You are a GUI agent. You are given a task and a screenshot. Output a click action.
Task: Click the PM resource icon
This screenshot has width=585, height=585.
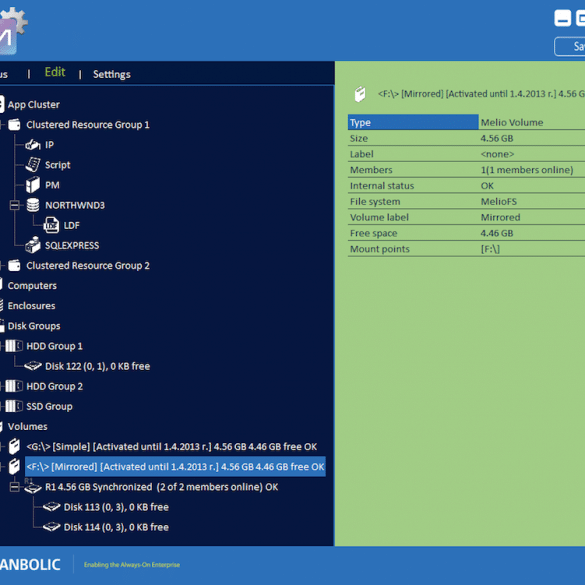(x=33, y=185)
